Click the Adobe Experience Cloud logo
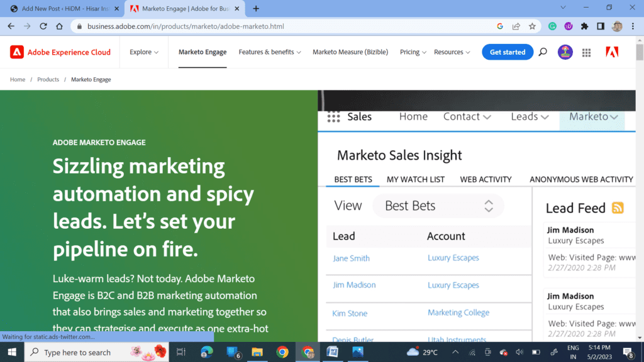Screen dimensions: 644x362 click(60, 52)
